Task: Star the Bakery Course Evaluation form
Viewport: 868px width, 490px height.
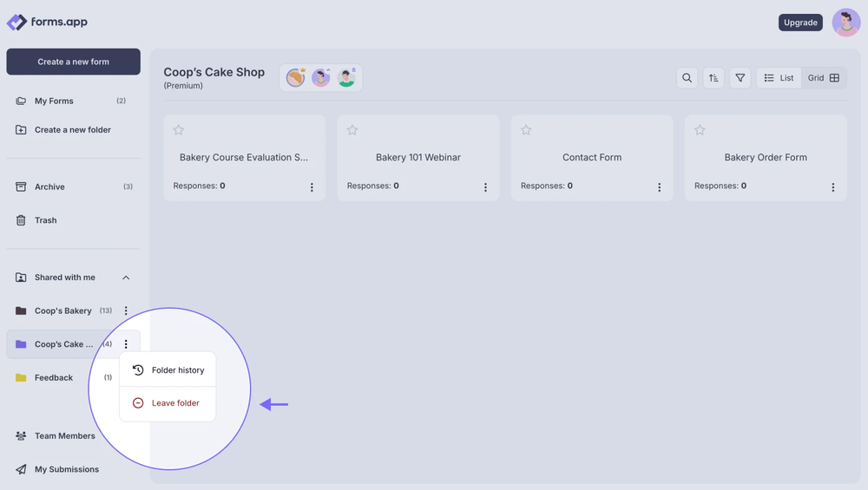Action: (x=179, y=130)
